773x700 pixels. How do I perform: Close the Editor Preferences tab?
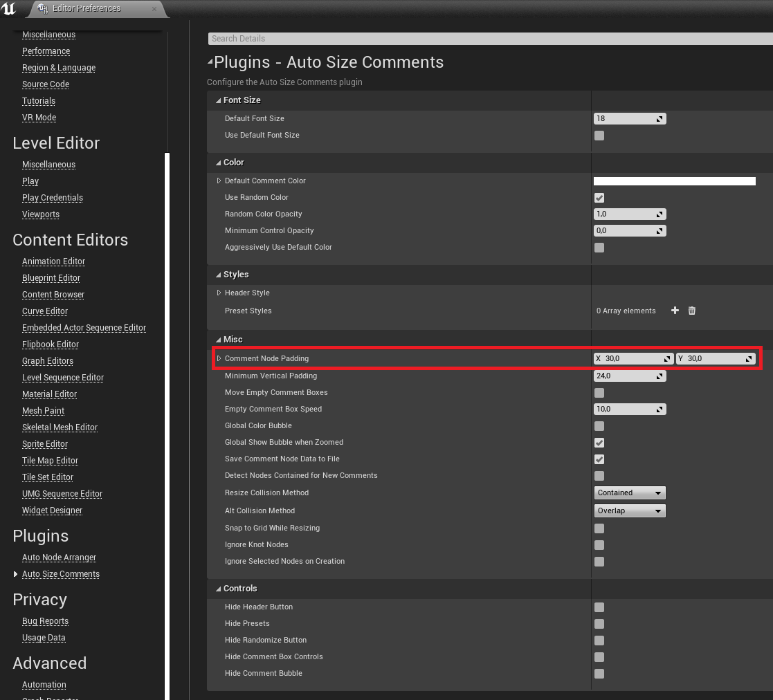pyautogui.click(x=154, y=9)
